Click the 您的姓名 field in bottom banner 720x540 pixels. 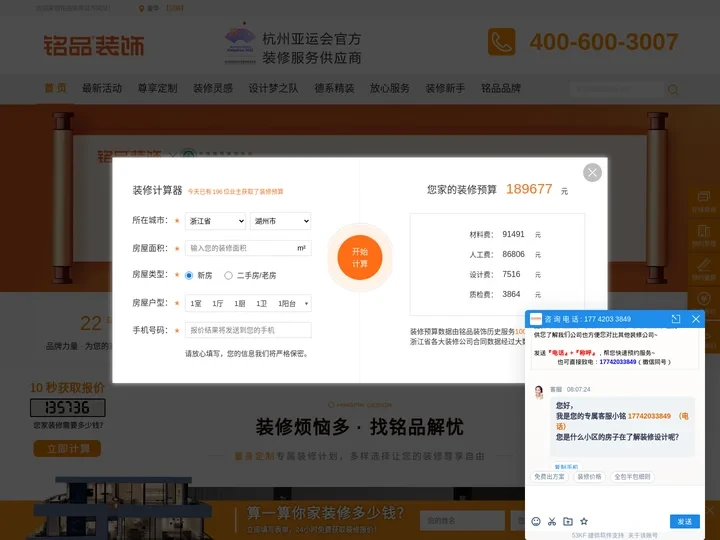pos(462,521)
